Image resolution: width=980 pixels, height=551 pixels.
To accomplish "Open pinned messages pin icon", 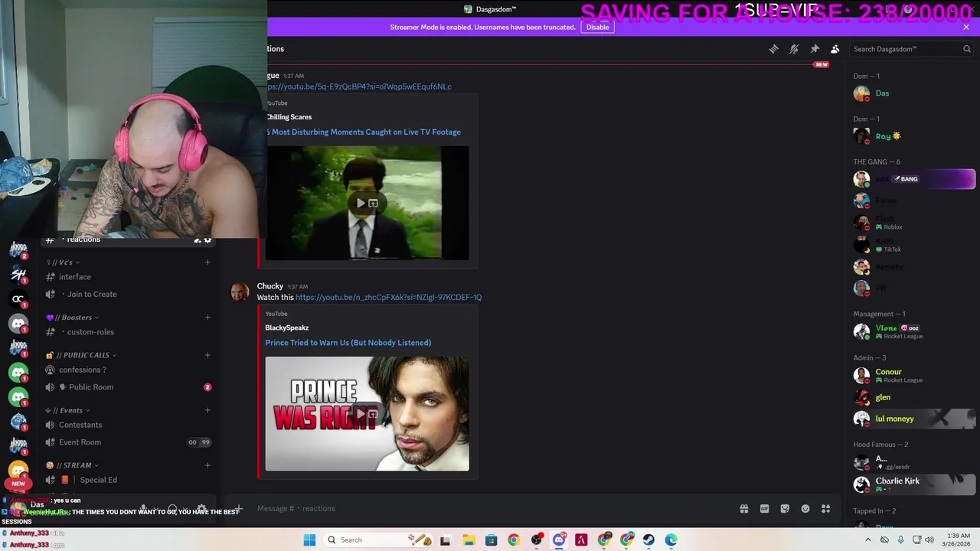I will (x=815, y=49).
